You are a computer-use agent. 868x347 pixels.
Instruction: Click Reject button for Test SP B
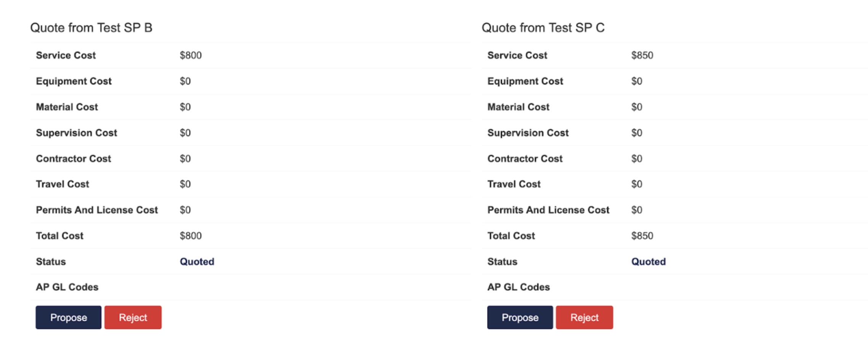tap(133, 317)
